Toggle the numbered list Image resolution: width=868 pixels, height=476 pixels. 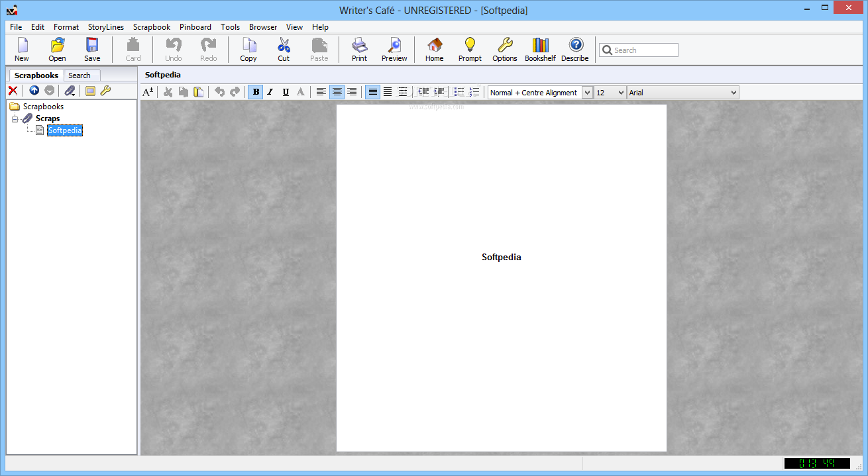point(474,92)
